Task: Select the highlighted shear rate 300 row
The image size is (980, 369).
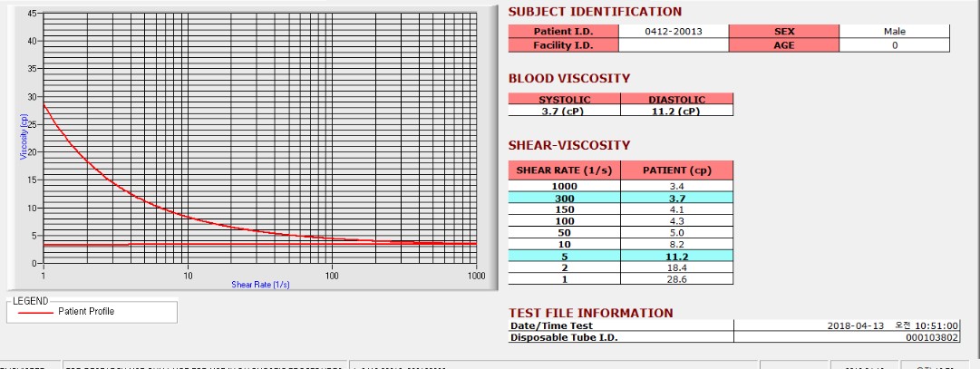Action: [621, 198]
